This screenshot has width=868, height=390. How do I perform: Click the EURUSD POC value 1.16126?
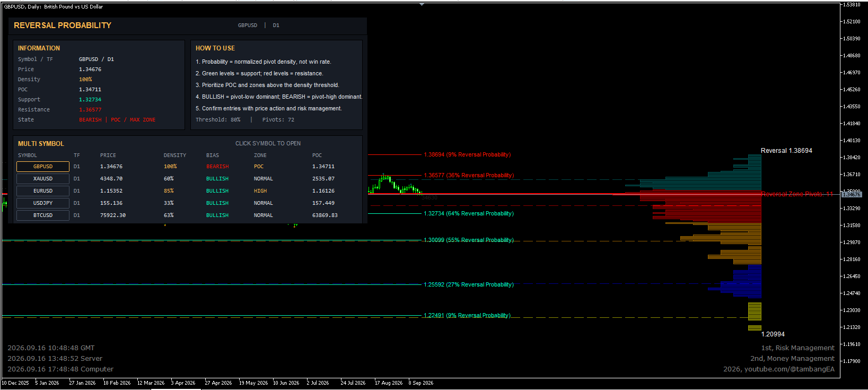tap(323, 191)
